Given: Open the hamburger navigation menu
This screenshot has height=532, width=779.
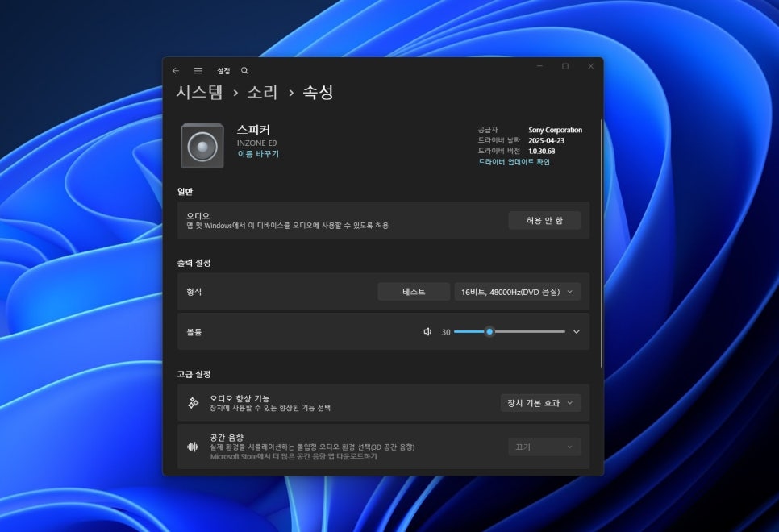Looking at the screenshot, I should pyautogui.click(x=198, y=71).
